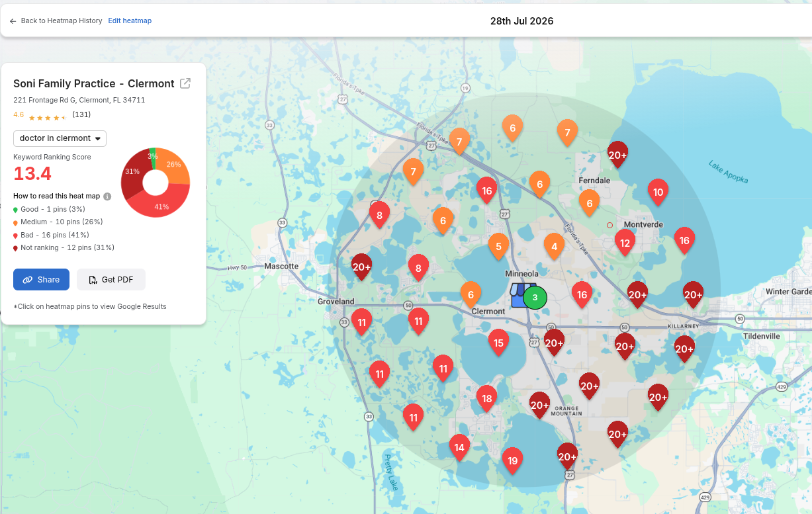Click the green rank 3 map pin
Image resolution: width=812 pixels, height=514 pixels.
point(535,298)
